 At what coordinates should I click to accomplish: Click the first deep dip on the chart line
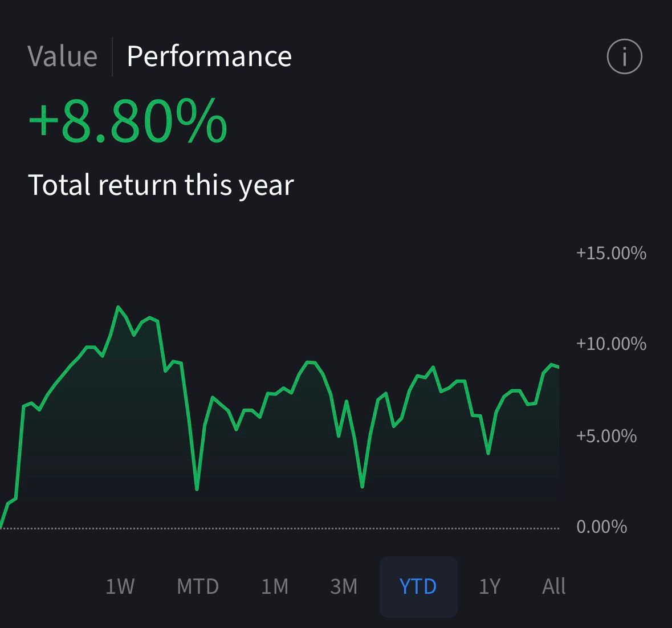point(197,488)
